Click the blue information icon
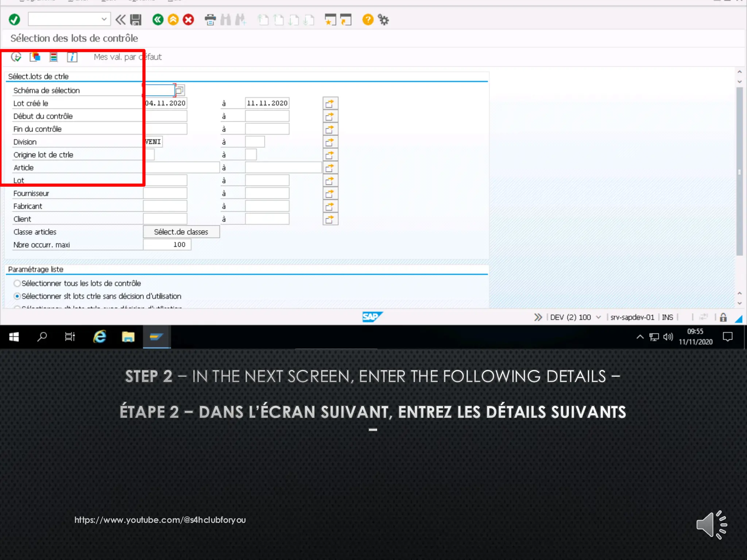 tap(72, 57)
